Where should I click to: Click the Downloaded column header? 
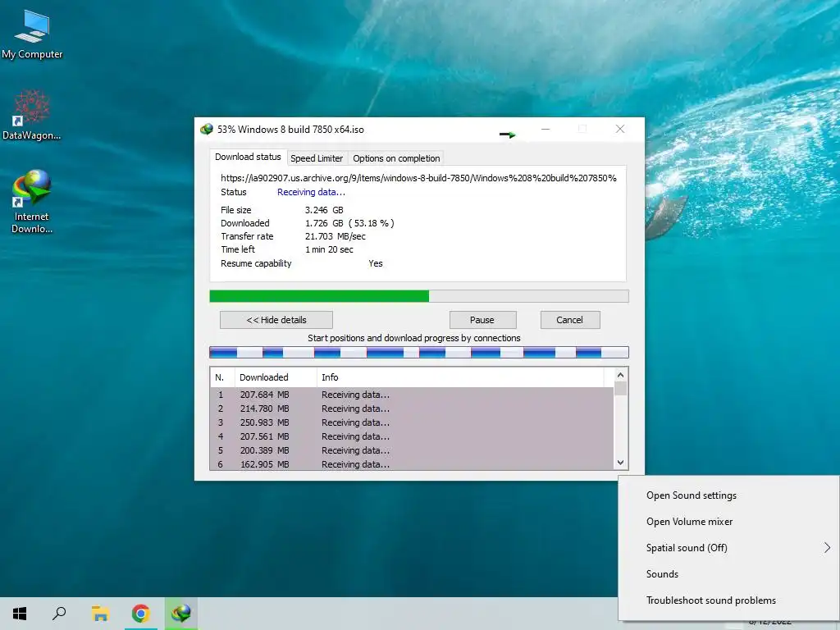(276, 377)
